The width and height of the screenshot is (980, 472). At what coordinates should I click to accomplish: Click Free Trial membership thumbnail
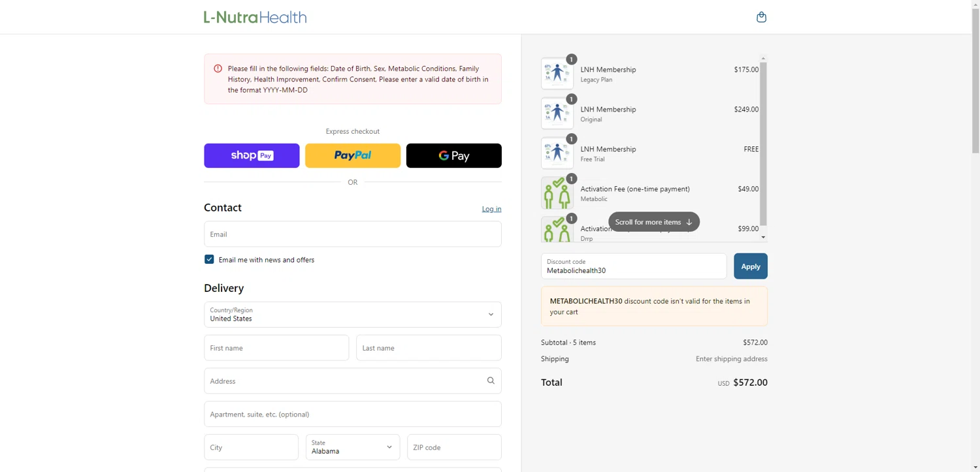point(557,153)
